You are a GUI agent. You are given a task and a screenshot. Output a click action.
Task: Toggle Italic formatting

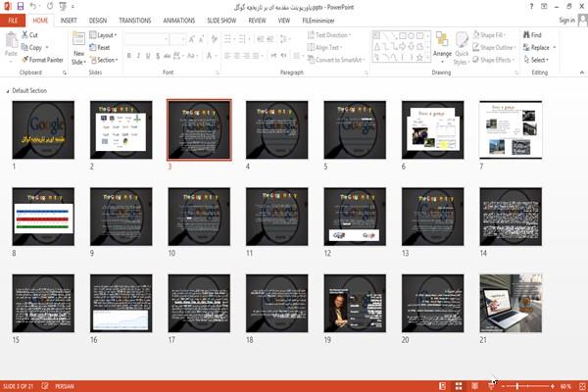[x=138, y=56]
